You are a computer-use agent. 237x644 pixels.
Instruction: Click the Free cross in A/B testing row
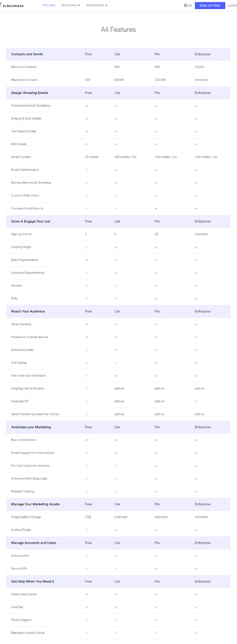click(87, 363)
